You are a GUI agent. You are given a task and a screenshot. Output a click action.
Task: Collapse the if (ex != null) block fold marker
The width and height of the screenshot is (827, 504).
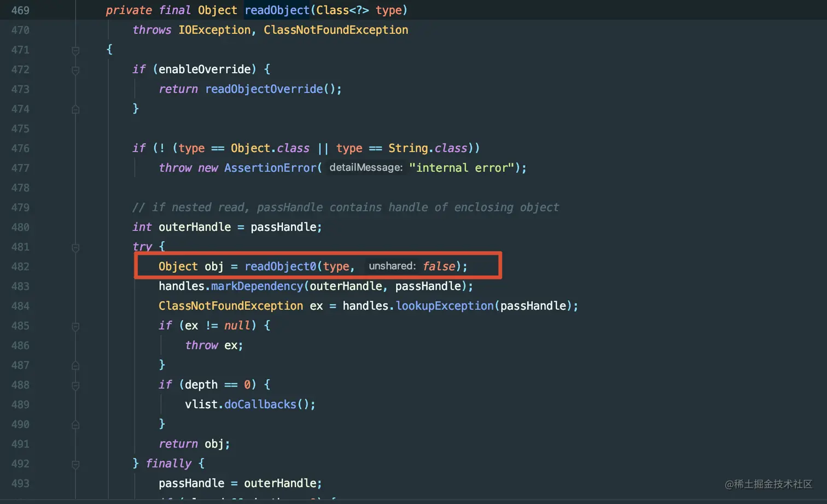75,326
